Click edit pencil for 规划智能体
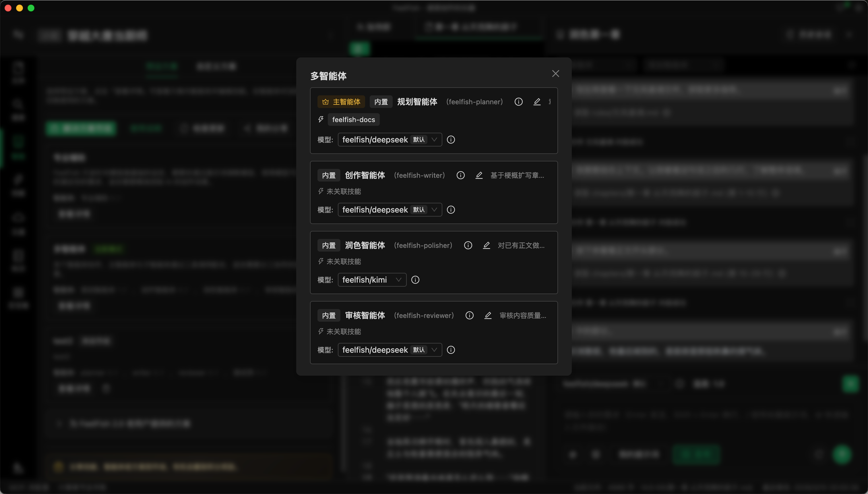Viewport: 868px width, 494px height. [537, 102]
